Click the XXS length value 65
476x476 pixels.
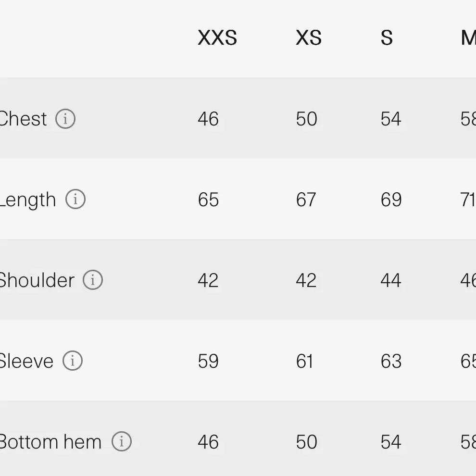coord(208,200)
